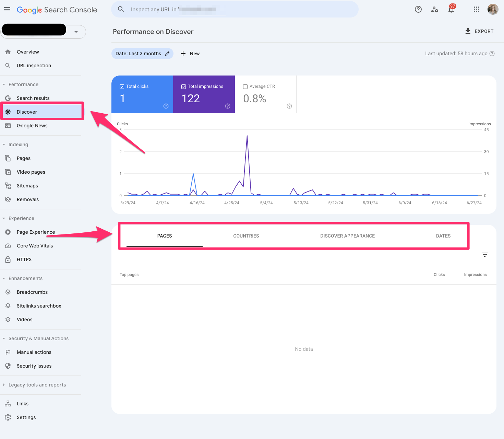Collapse the Performance sidebar section
This screenshot has height=439, width=504.
[x=4, y=84]
